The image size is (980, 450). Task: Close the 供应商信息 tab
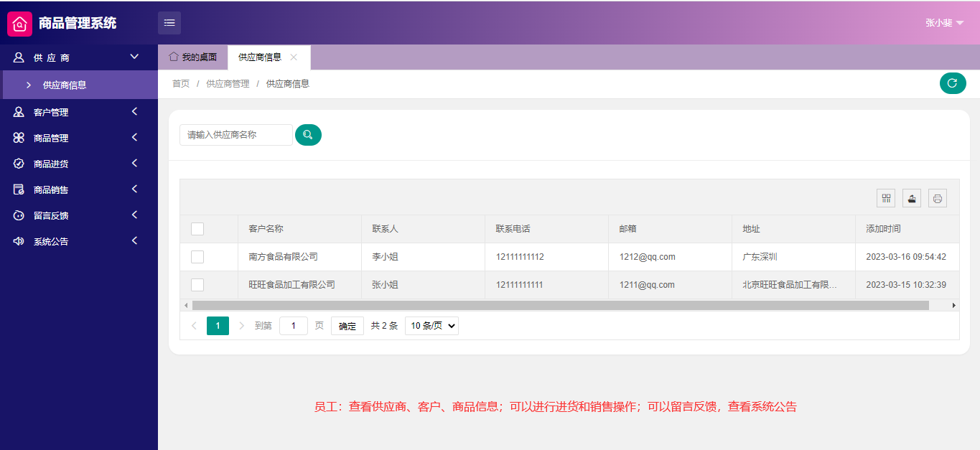[x=294, y=57]
